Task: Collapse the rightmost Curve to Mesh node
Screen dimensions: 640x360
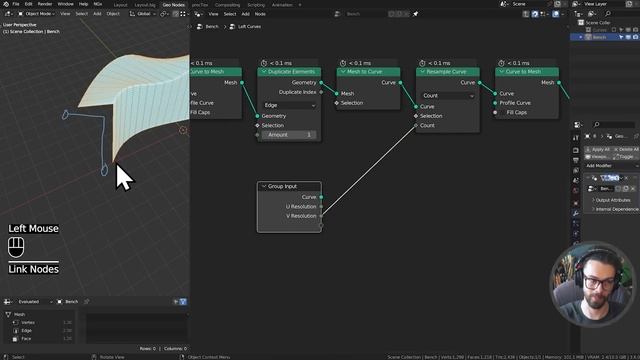Action: [501, 72]
